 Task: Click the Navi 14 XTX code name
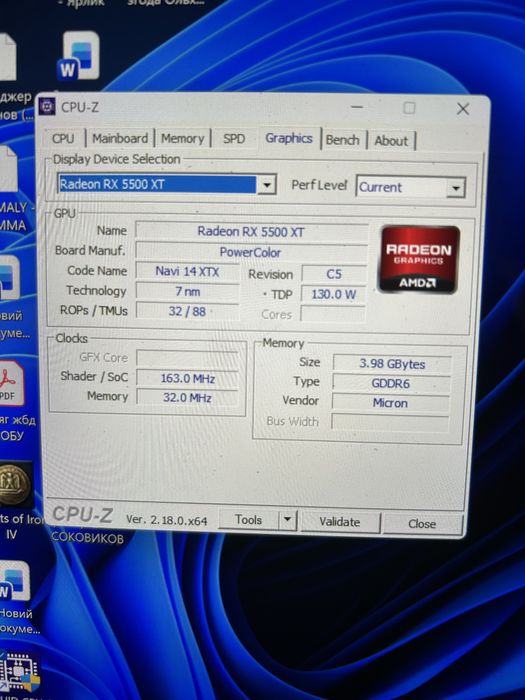[187, 271]
